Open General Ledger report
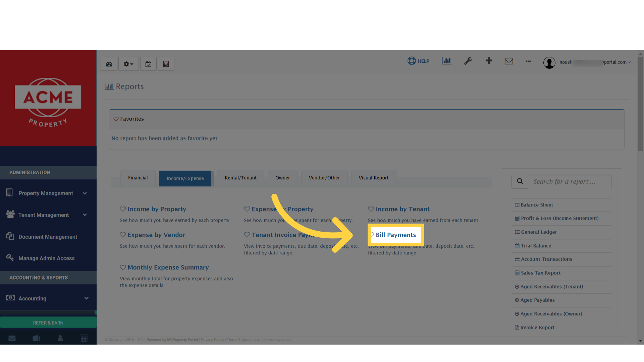 [x=539, y=232]
